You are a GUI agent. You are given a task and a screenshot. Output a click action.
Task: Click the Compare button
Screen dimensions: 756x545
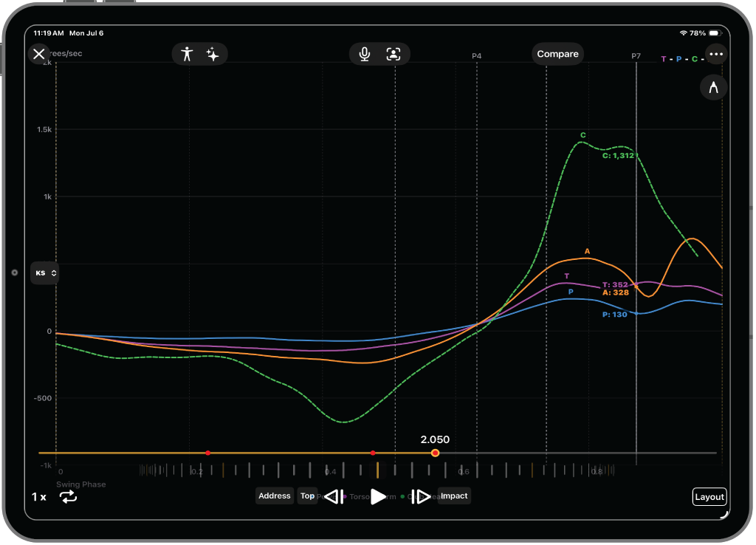tap(558, 54)
